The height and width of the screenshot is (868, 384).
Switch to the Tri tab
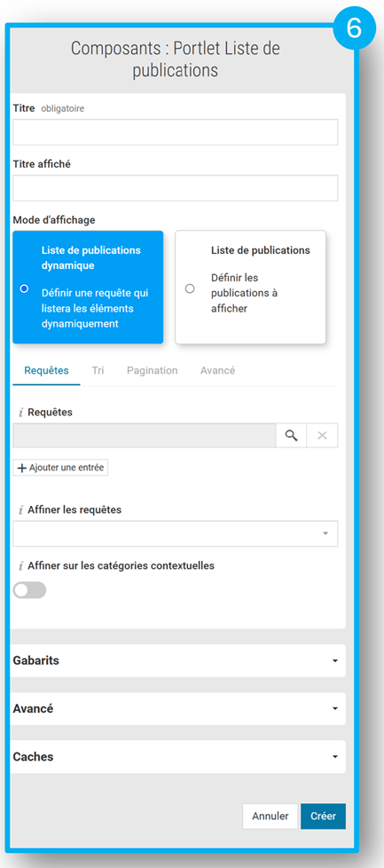pos(98,370)
